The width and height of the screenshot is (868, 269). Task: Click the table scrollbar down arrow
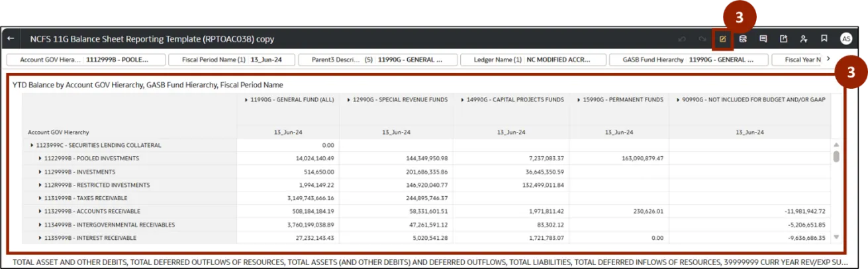836,237
